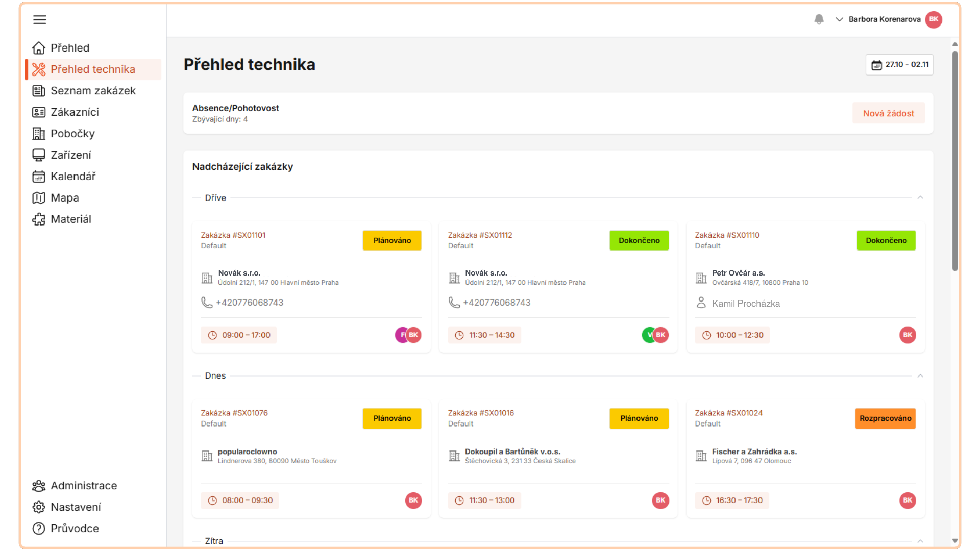
Task: Click the Materiál puzzle icon
Action: [39, 219]
